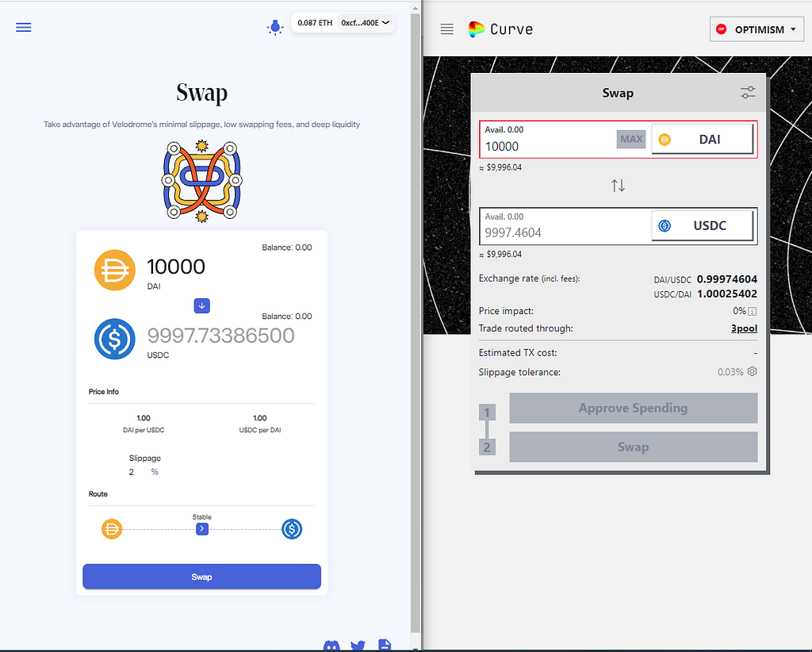Click the USDC/DAI 1.00025402 exchange rate
Viewport: 812px width, 652px height.
[x=727, y=293]
